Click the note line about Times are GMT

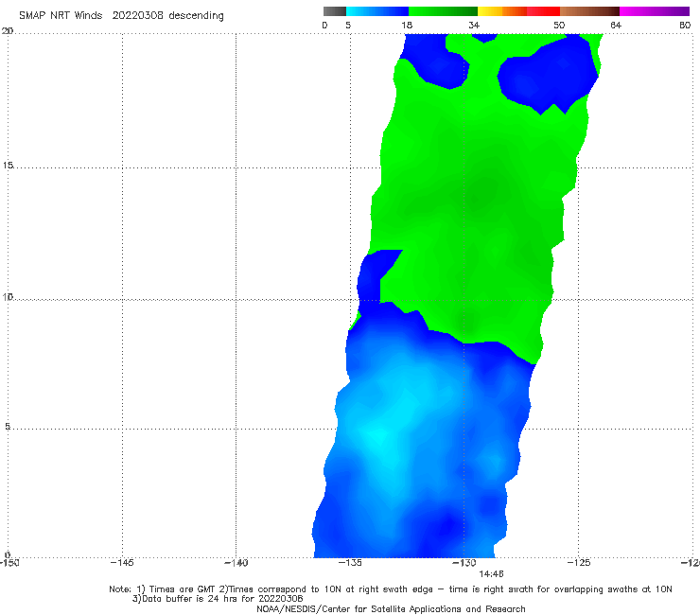(391, 589)
